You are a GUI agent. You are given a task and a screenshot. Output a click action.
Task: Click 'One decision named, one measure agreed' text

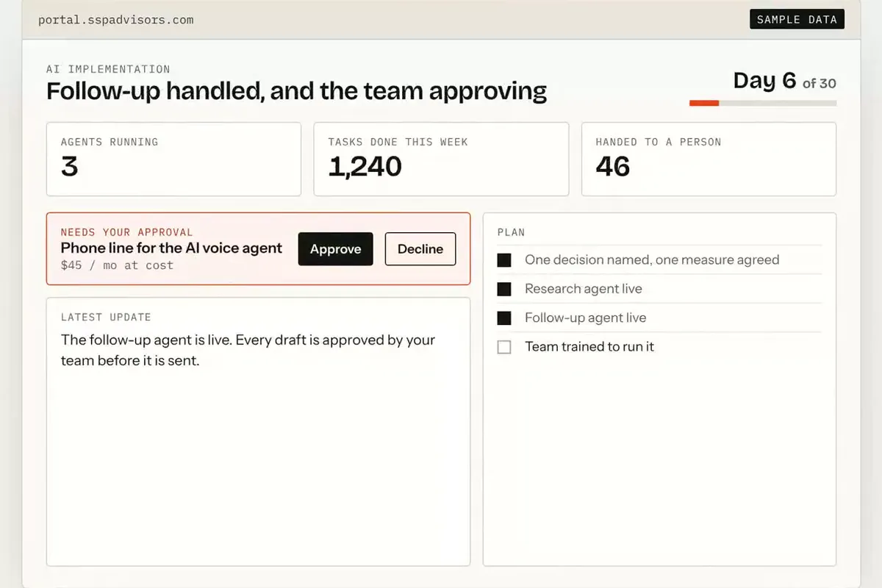652,260
